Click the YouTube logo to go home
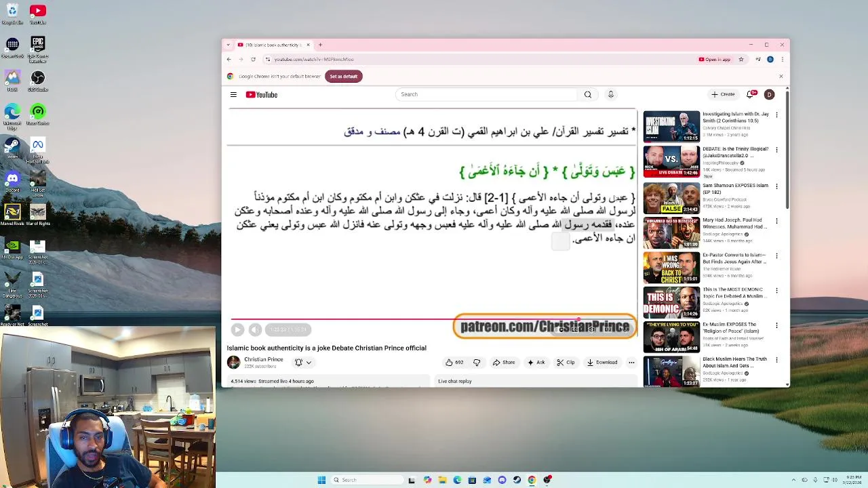Viewport: 868px width, 488px height. coord(262,95)
